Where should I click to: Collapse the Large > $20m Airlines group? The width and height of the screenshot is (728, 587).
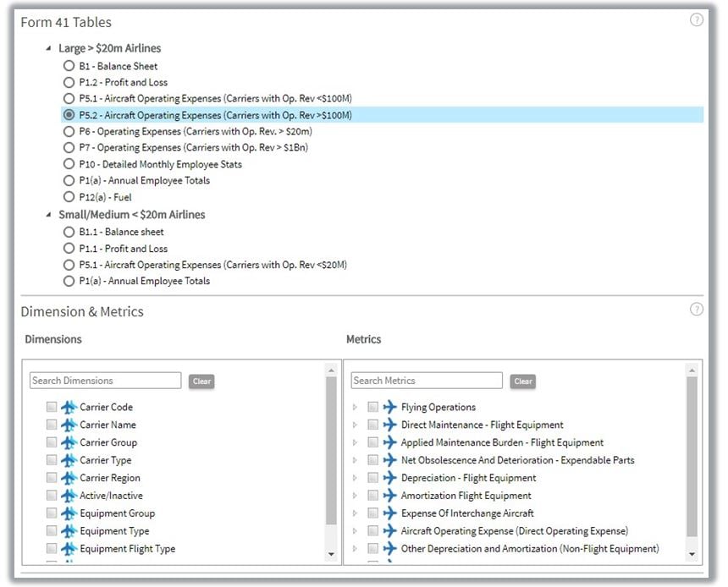point(48,49)
